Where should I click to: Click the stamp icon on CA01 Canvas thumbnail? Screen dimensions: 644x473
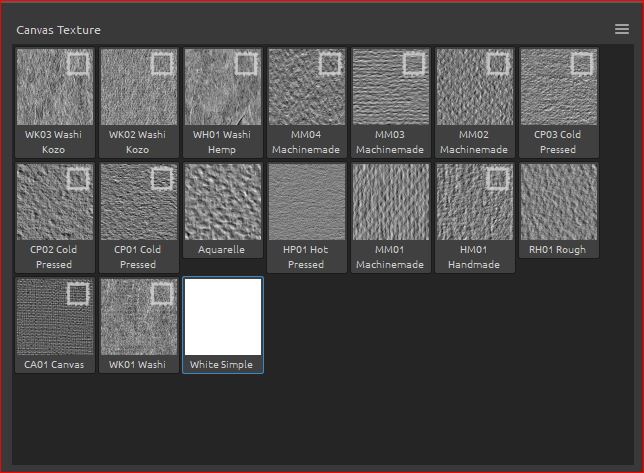(78, 294)
